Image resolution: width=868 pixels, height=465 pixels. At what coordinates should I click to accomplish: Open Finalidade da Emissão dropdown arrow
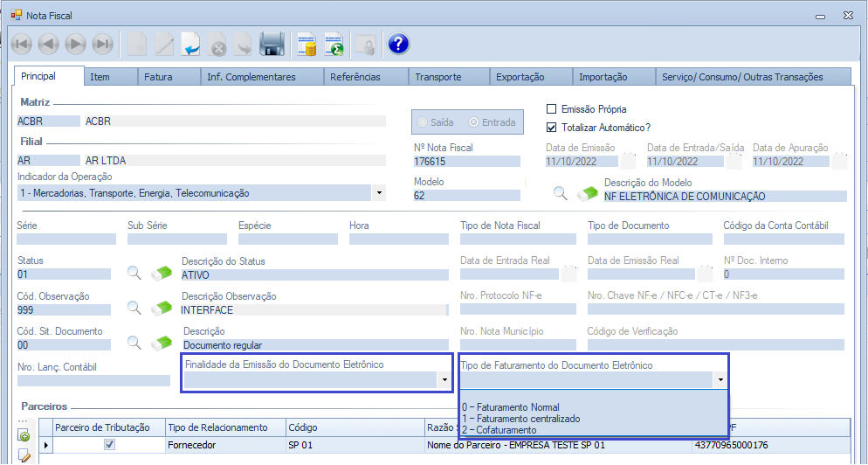click(444, 380)
